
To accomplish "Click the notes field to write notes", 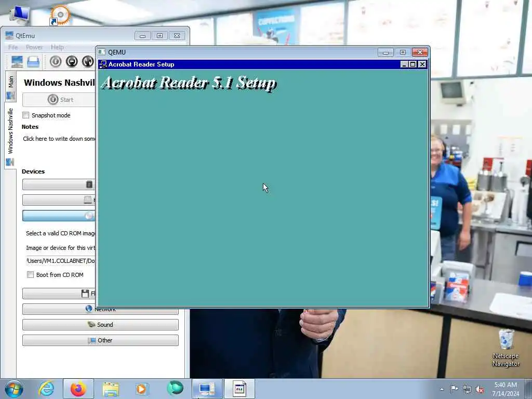I will 59,139.
